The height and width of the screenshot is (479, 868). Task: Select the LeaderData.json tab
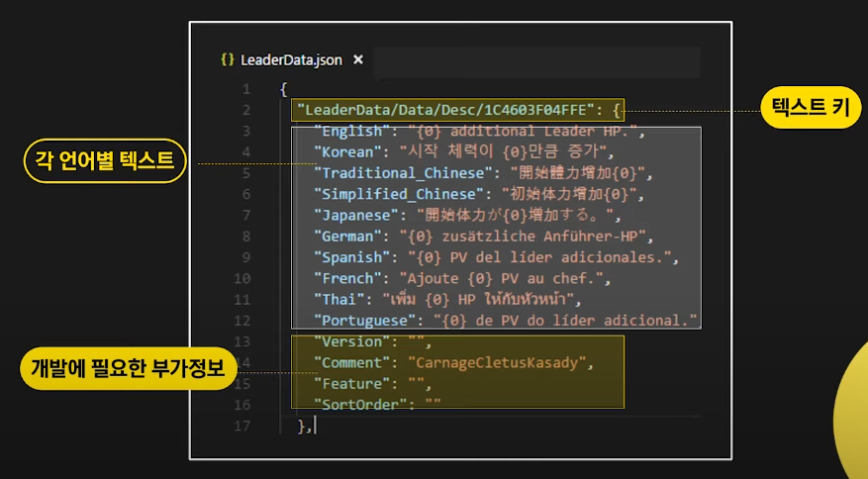[291, 59]
